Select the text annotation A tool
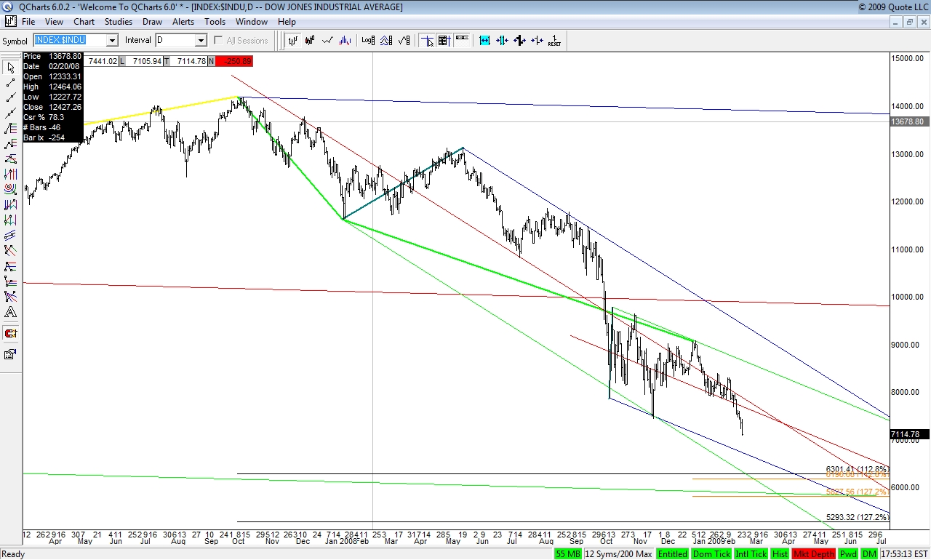 [11, 312]
